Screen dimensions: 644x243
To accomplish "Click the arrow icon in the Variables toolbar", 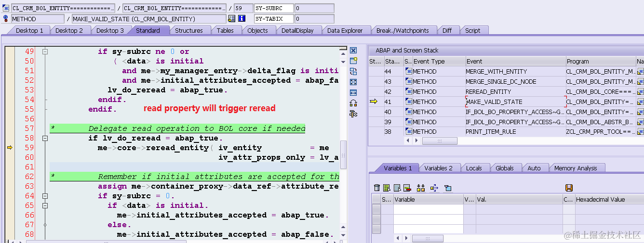I will [x=434, y=188].
